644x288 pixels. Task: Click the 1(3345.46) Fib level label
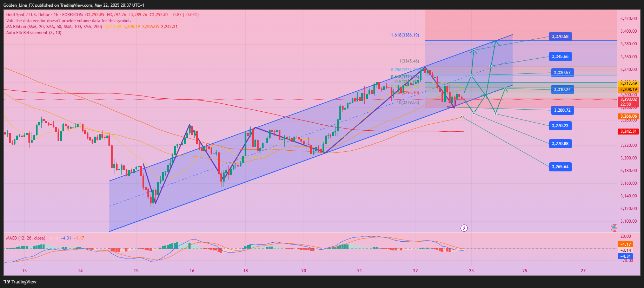[x=409, y=61]
